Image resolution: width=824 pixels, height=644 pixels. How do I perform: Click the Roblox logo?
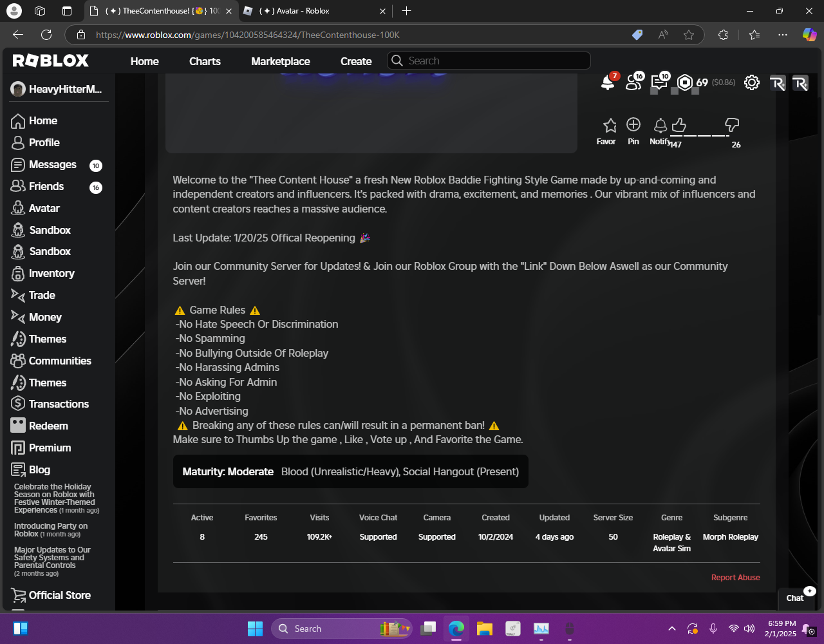[x=51, y=61]
